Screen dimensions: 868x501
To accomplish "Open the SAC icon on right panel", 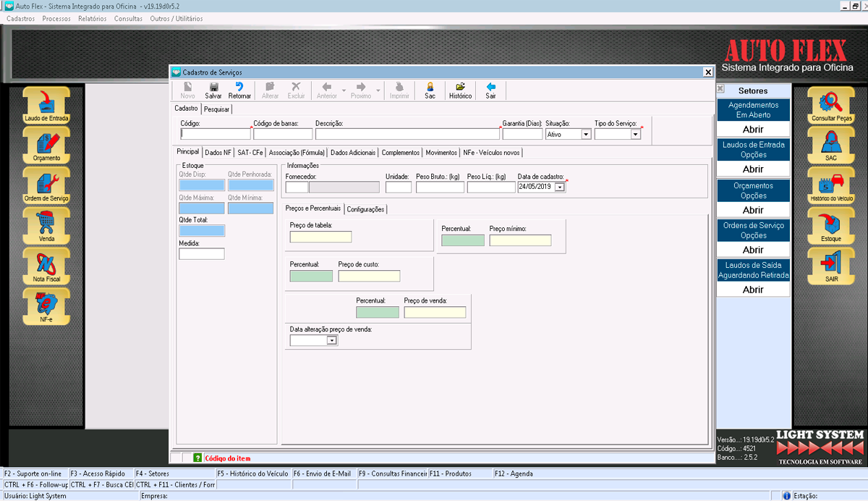I will 831,145.
